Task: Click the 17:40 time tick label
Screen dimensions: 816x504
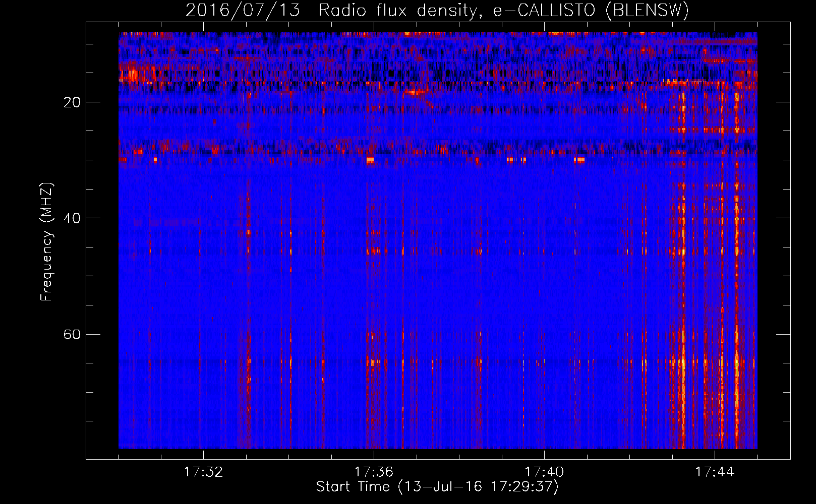Action: 544,472
